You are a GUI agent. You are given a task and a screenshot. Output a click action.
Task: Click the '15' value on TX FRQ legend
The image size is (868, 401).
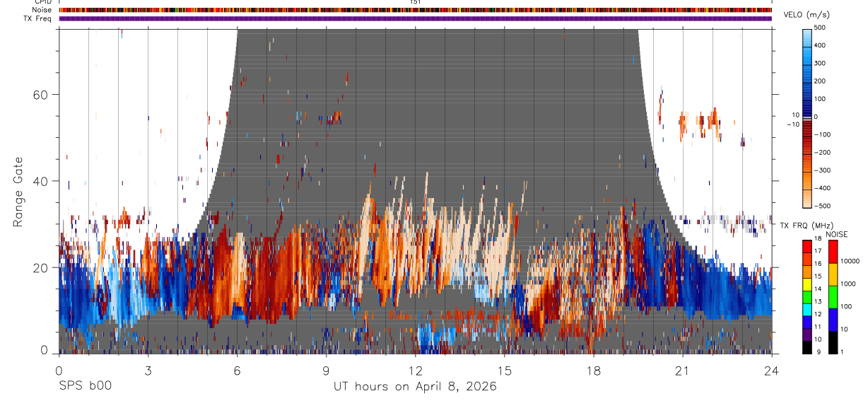pyautogui.click(x=818, y=277)
